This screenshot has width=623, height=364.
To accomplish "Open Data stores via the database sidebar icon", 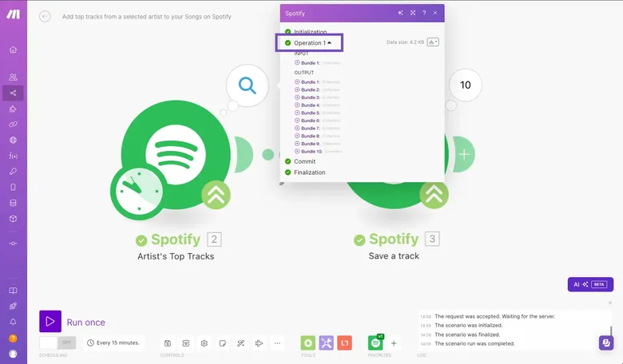I will pos(13,203).
